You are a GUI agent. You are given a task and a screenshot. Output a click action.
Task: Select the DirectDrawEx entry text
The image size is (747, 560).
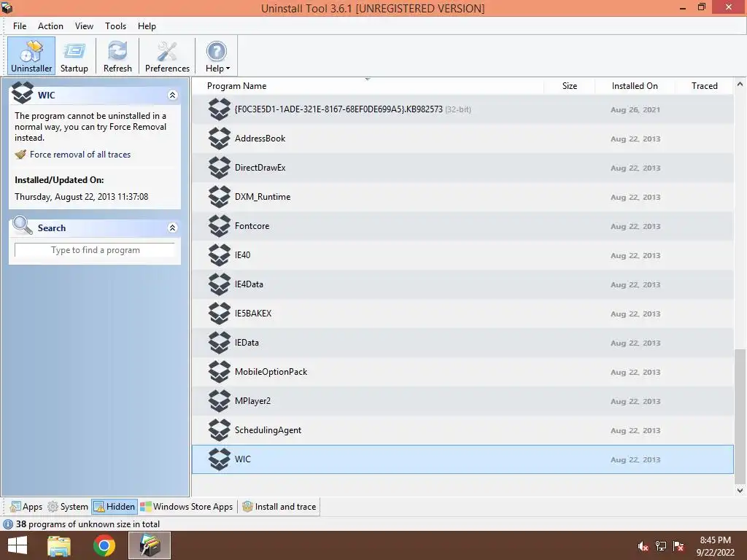260,168
